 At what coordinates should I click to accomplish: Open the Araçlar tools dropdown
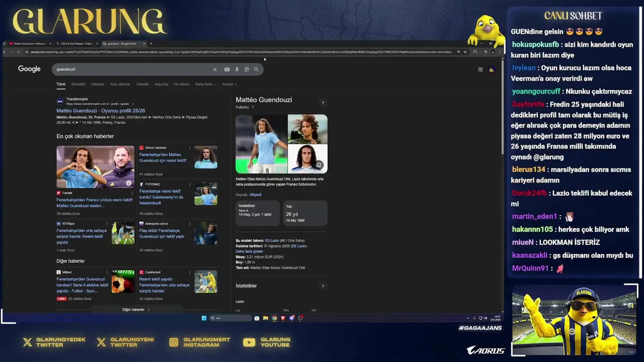229,84
